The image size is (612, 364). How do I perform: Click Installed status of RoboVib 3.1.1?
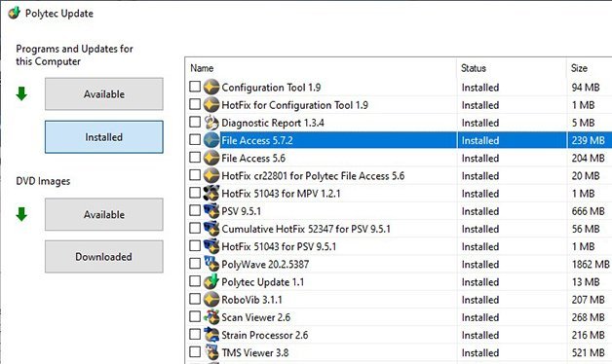coord(480,300)
